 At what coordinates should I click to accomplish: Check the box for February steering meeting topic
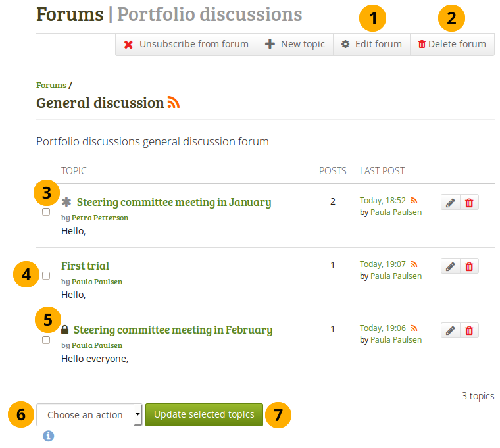pos(46,340)
